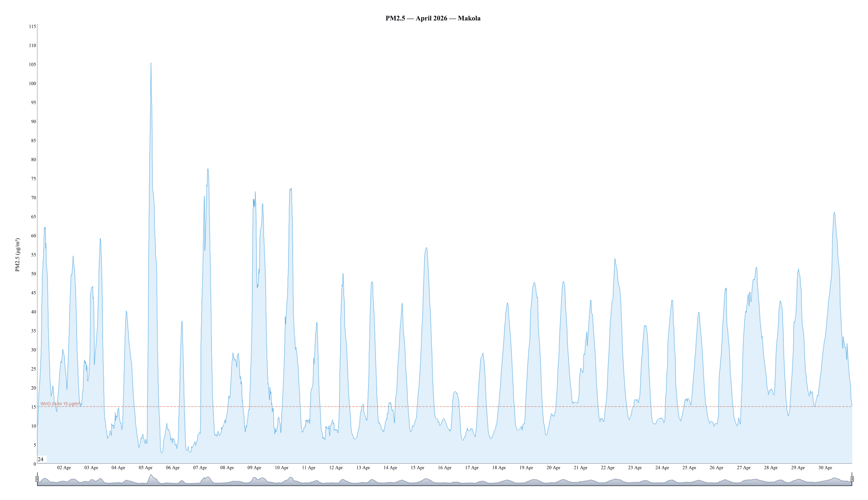Click the '21 Apr' x-axis label
Viewport: 868px width, 500px height.
pyautogui.click(x=581, y=468)
